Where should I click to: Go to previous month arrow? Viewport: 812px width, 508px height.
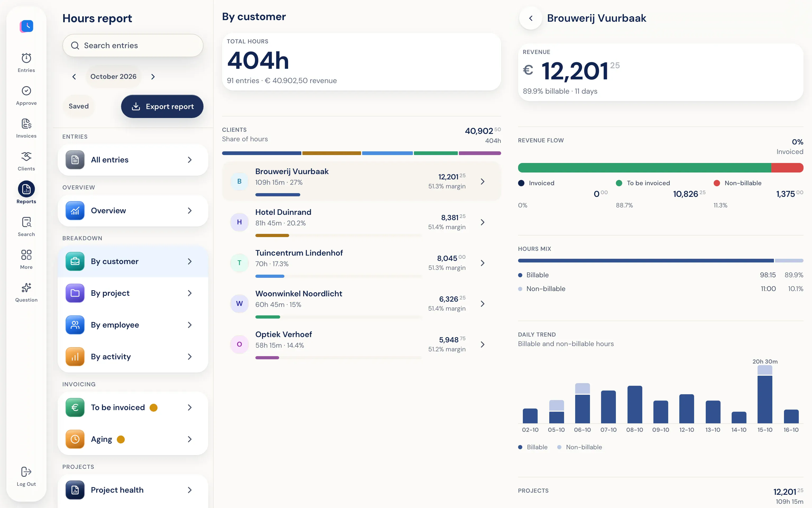74,77
